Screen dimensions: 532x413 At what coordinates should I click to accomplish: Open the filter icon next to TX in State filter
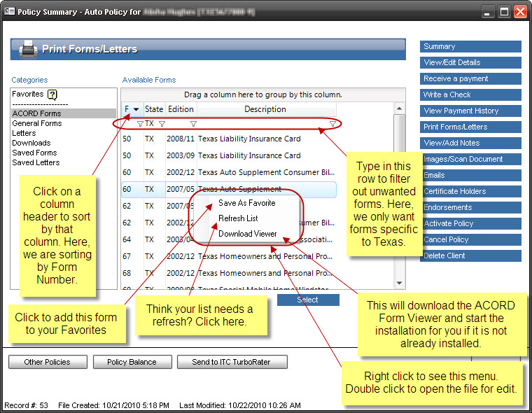(162, 124)
